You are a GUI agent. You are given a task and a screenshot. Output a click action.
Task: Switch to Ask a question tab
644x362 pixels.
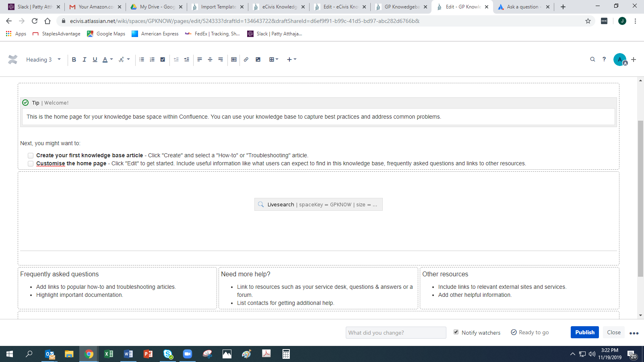[x=524, y=7]
